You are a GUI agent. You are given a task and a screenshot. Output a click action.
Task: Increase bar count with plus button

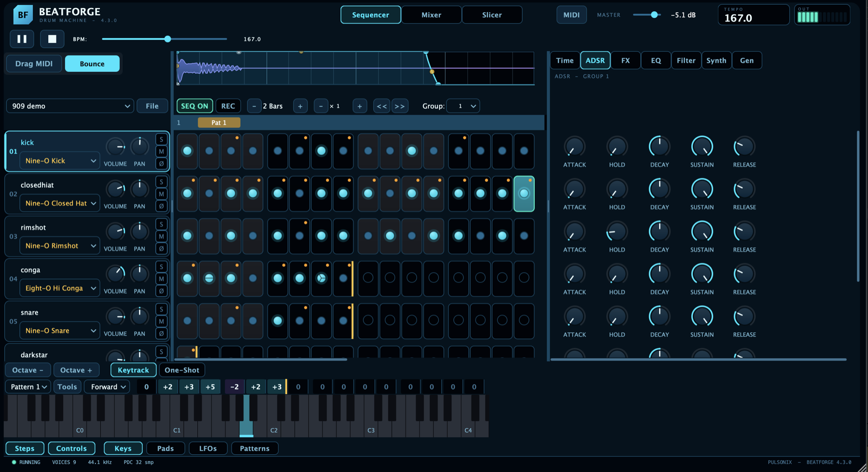300,106
